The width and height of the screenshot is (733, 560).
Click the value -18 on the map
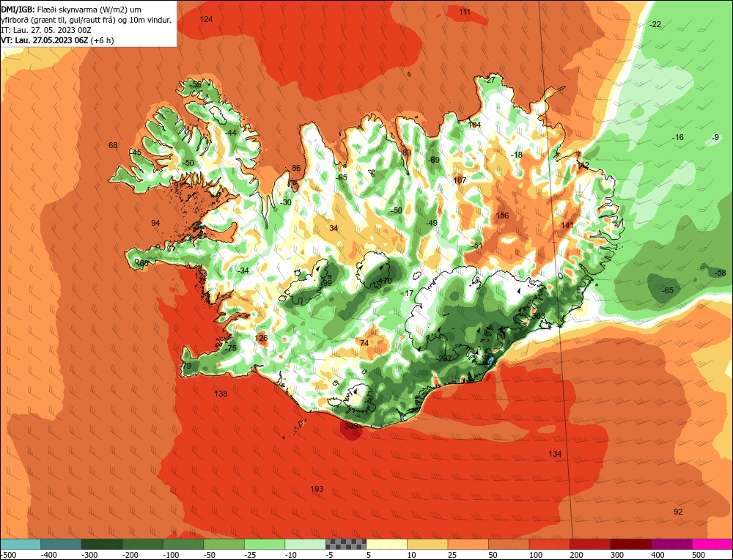pos(517,155)
